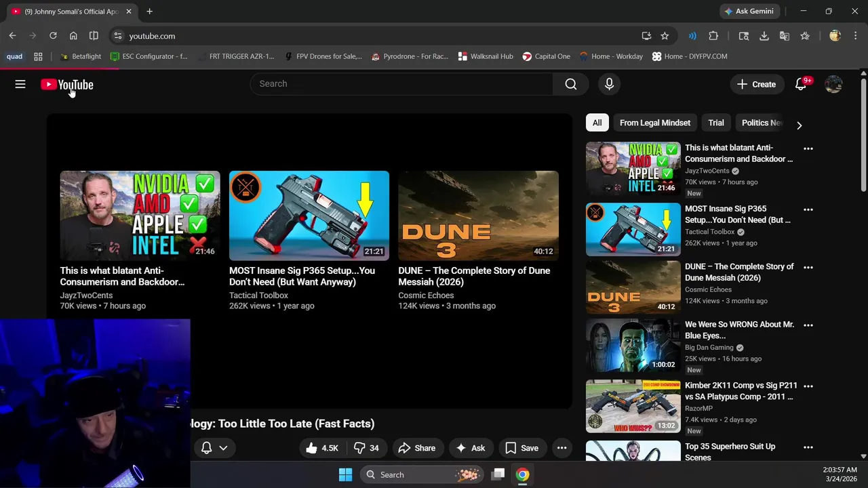Screen dimensions: 868x488
Task: Toggle the subscription notification bell
Action: click(x=206, y=448)
